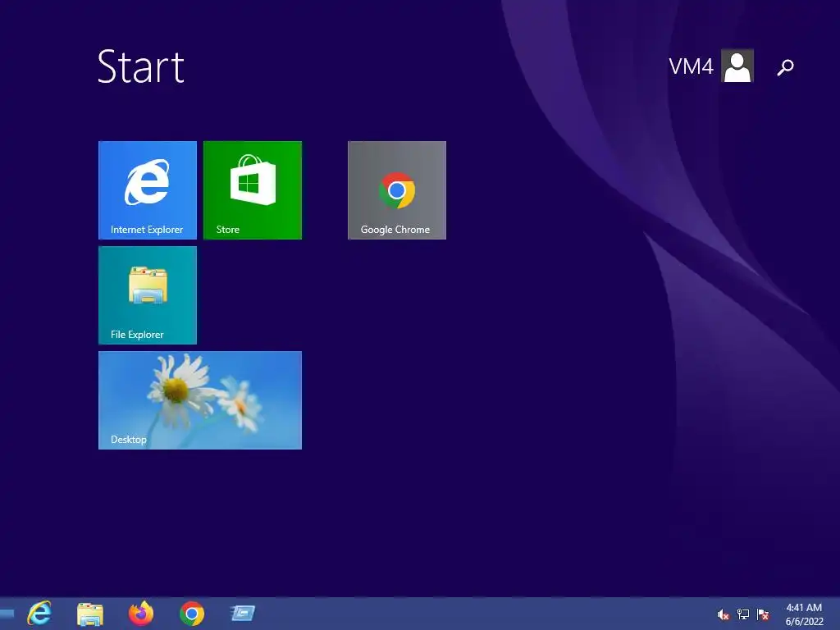The image size is (840, 630).
Task: Launch Google Chrome from the taskbar
Action: tap(192, 614)
